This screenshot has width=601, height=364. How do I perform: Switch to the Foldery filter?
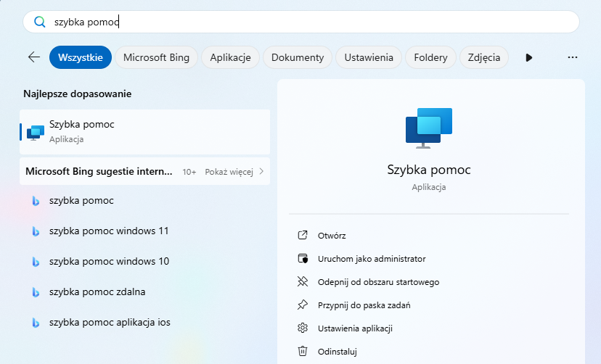(431, 57)
